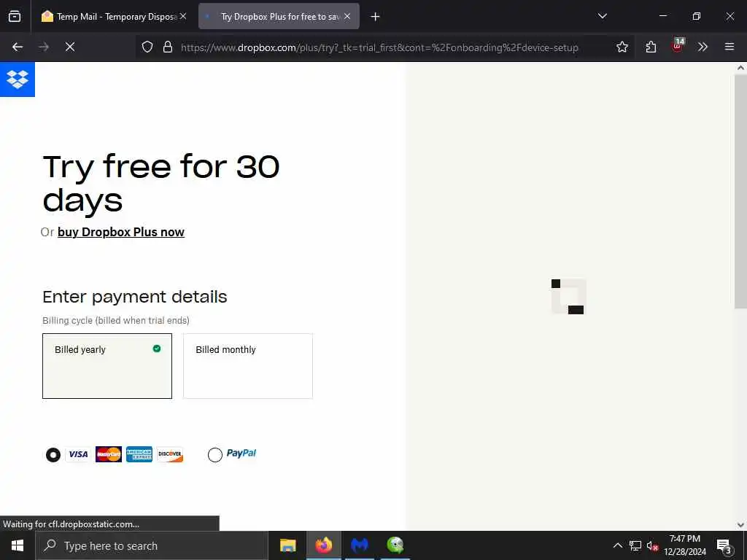This screenshot has width=747, height=560.
Task: Click the Discover card logo
Action: 170,454
